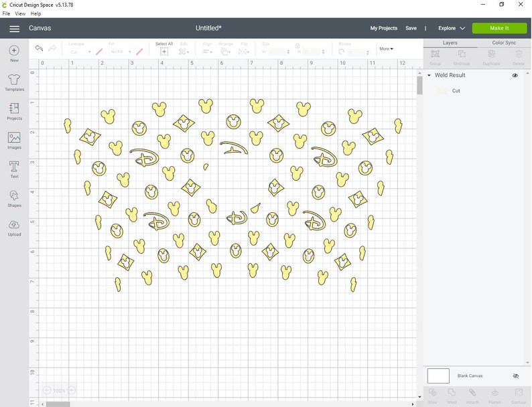The width and height of the screenshot is (532, 407).
Task: Open the hamburger main menu
Action: (x=14, y=29)
